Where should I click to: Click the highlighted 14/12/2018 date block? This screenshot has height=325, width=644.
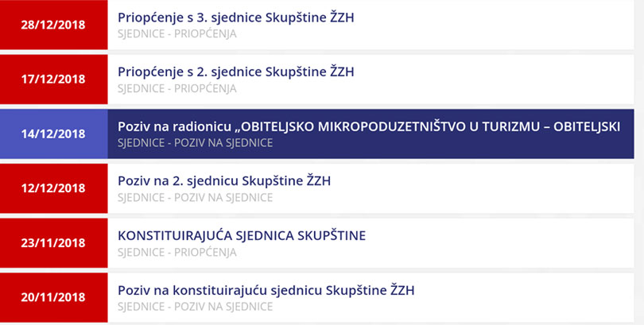pyautogui.click(x=54, y=133)
